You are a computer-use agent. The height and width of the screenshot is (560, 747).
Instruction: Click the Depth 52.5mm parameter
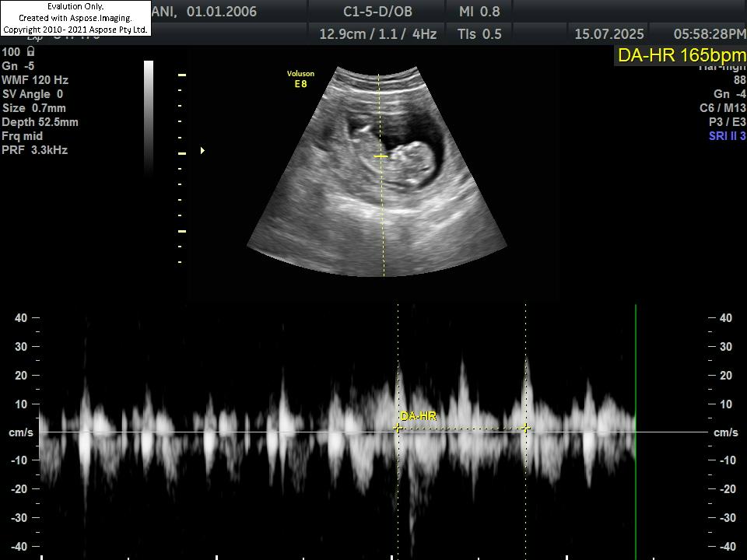point(40,122)
